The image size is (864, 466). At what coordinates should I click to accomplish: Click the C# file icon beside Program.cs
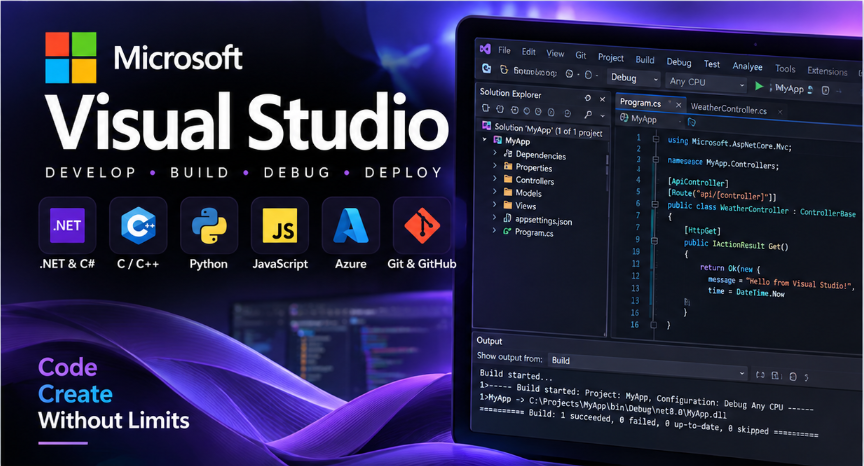(x=507, y=231)
